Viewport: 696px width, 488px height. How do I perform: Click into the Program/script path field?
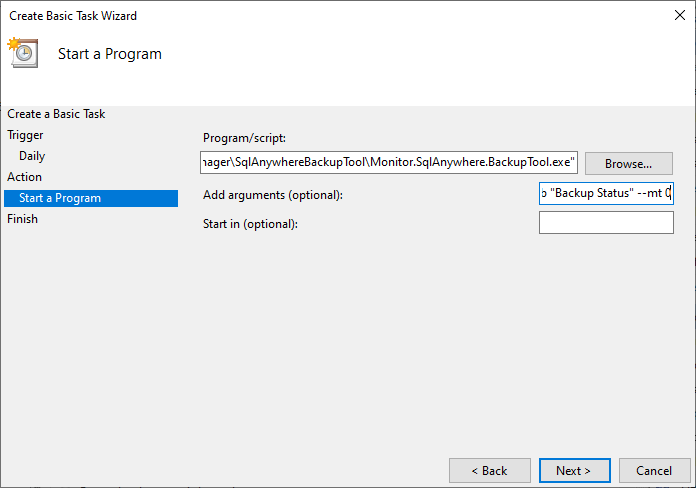coord(388,162)
